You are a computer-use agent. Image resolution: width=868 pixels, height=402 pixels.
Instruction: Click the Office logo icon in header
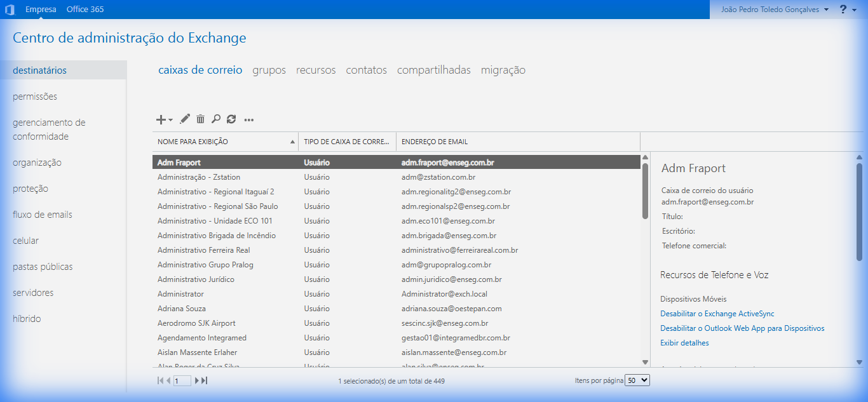(x=10, y=10)
